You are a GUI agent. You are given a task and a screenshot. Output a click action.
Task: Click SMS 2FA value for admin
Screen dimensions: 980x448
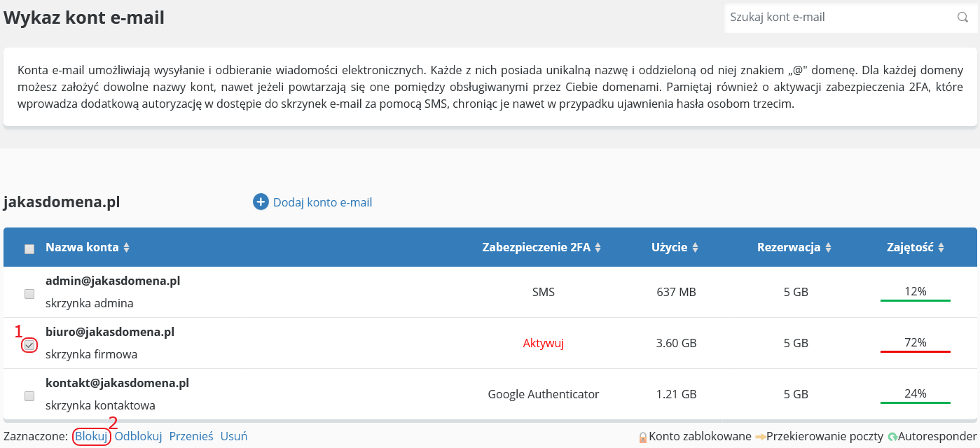(x=544, y=292)
